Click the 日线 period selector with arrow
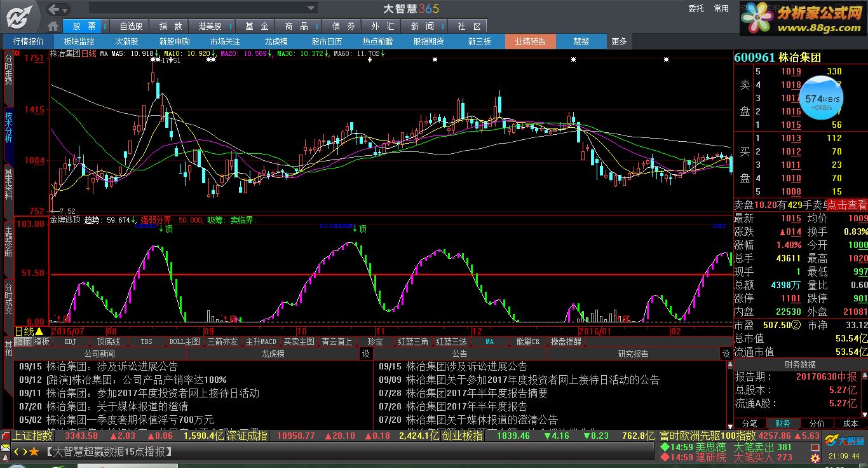This screenshot has height=468, width=868. 29,331
